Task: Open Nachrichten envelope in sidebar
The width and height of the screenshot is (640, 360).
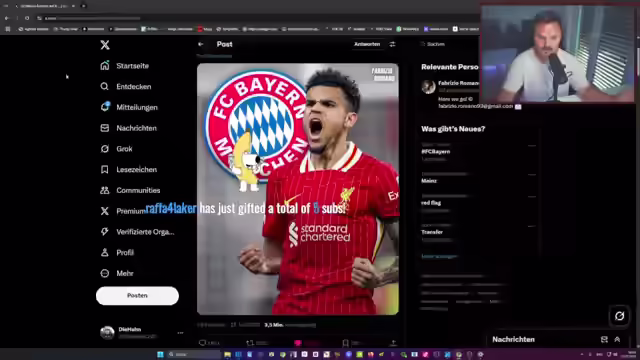Action: [x=105, y=128]
